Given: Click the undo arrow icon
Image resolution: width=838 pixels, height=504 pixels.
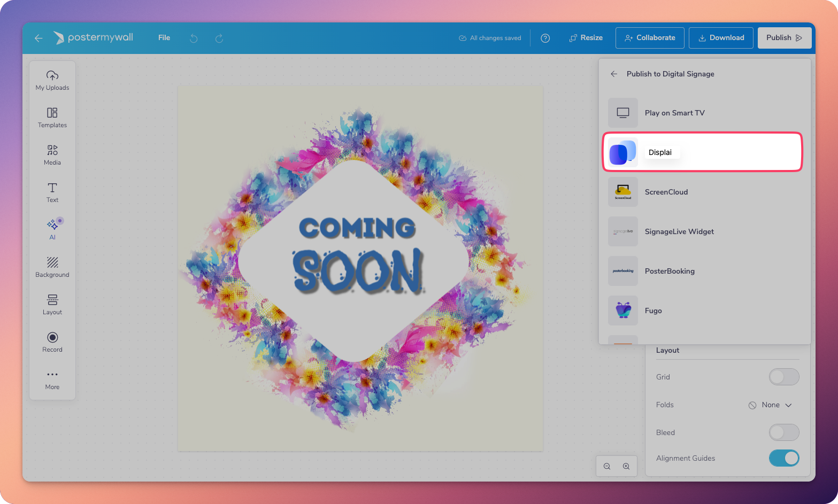Looking at the screenshot, I should [194, 38].
